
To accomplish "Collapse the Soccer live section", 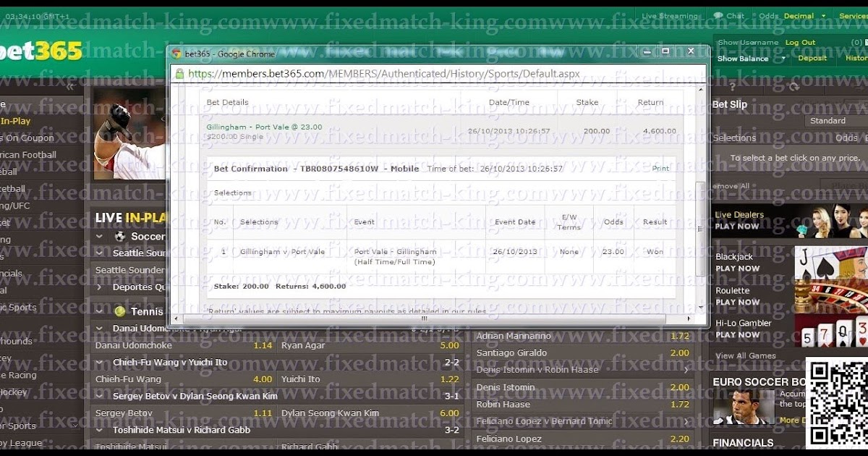I will tap(100, 237).
